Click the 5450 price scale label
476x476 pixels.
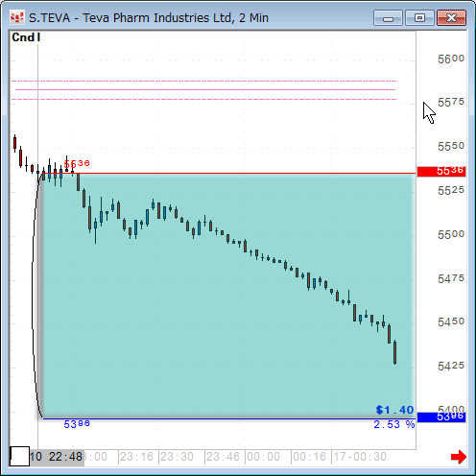click(x=451, y=321)
